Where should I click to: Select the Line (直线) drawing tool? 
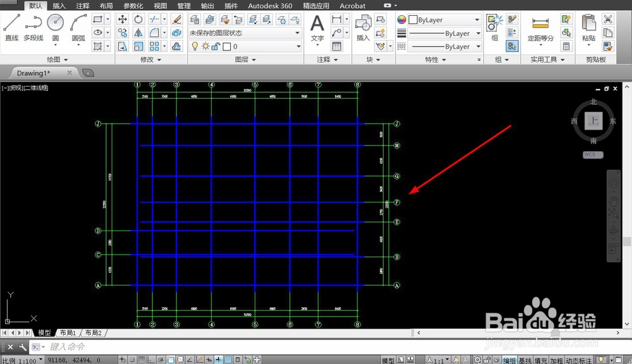(x=11, y=27)
